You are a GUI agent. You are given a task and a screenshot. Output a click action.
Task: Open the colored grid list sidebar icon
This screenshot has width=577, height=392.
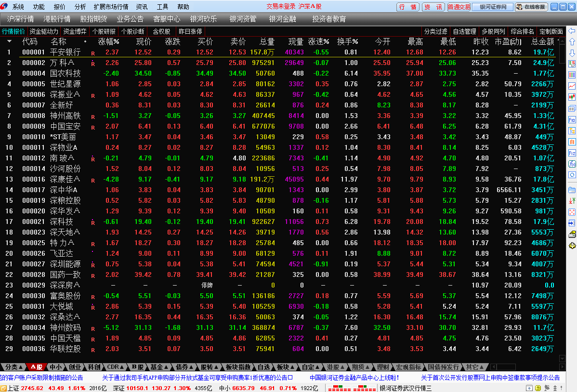(572, 75)
